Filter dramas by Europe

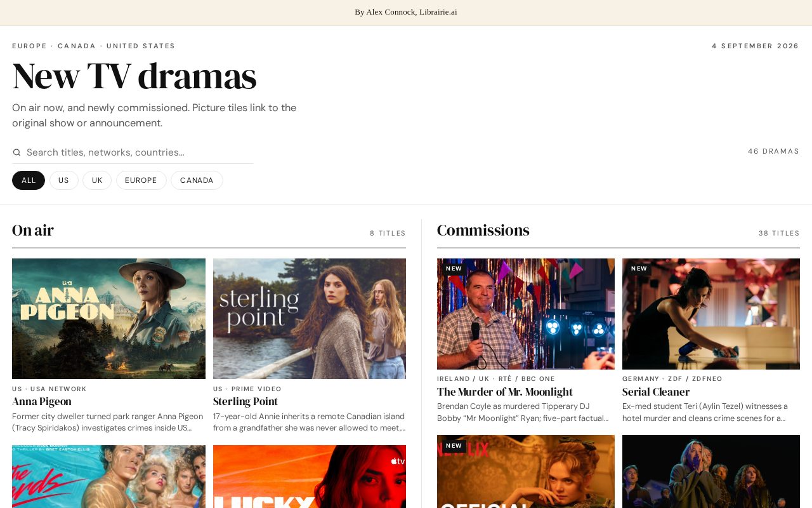tap(141, 180)
